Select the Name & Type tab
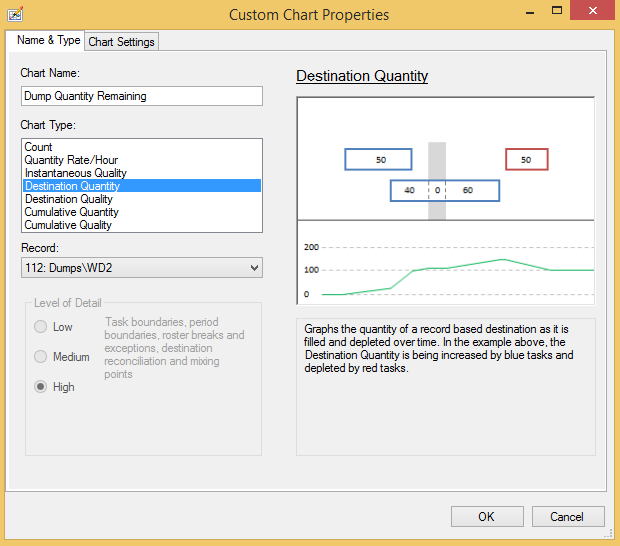The height and width of the screenshot is (546, 620). [48, 40]
